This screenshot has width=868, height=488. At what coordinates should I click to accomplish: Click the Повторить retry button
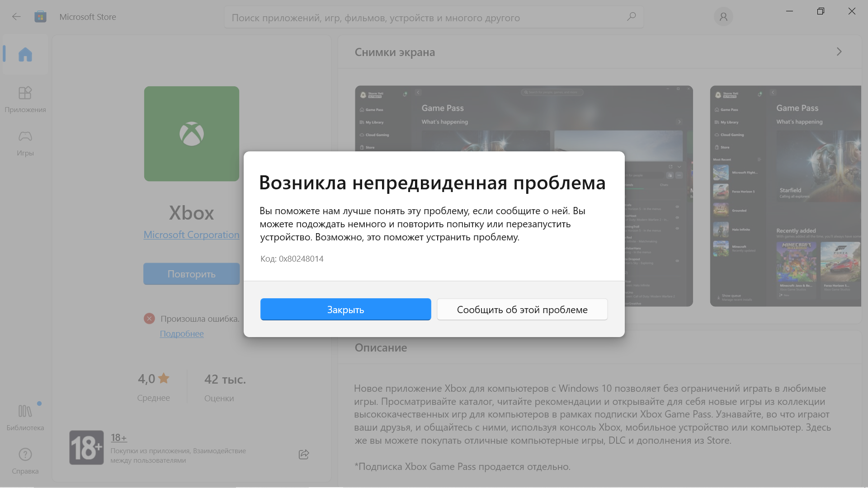[192, 274]
